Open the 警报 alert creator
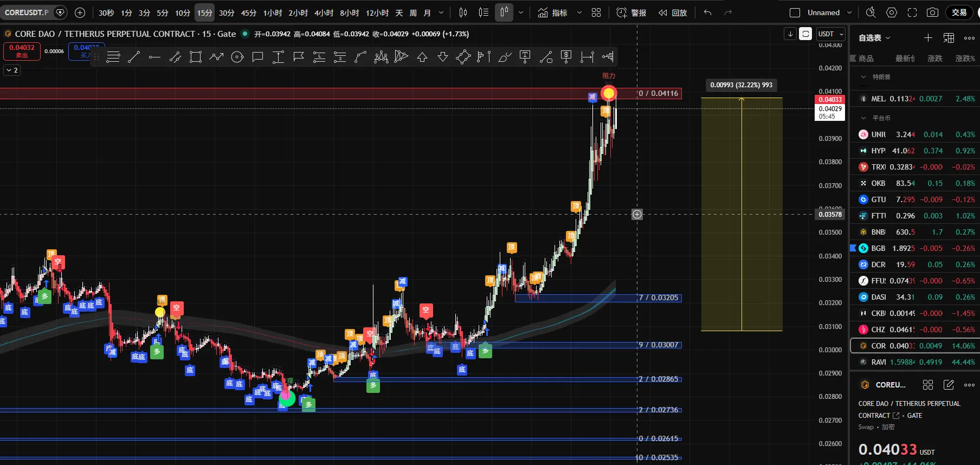 tap(631, 12)
